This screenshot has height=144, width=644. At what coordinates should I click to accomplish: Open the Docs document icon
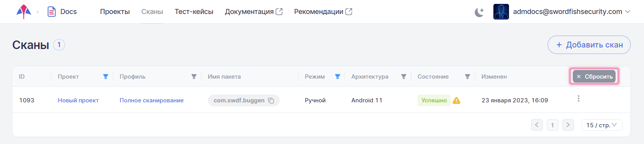[x=51, y=12]
